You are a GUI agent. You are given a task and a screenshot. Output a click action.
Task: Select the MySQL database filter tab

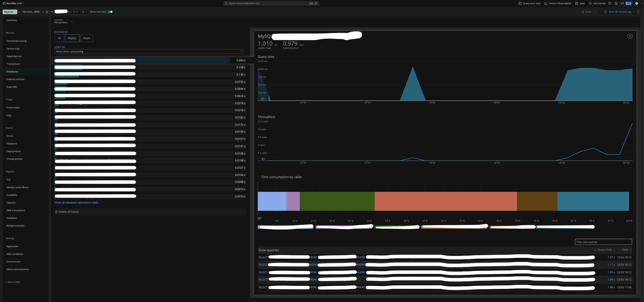(x=72, y=38)
